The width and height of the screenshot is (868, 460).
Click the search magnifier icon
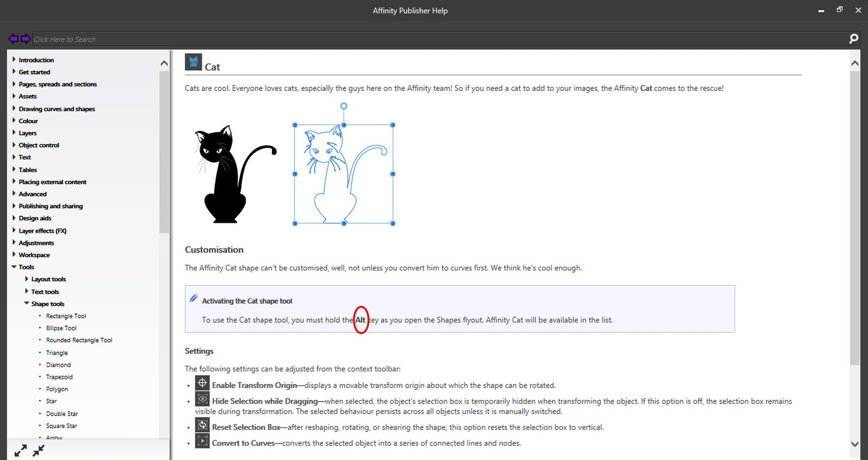[x=854, y=39]
